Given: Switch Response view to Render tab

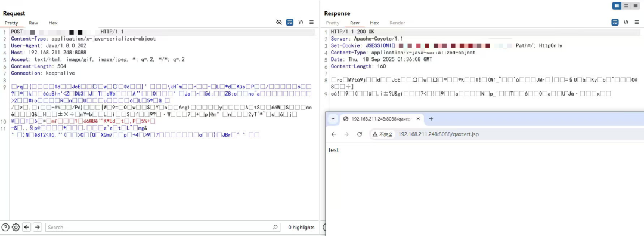Looking at the screenshot, I should pyautogui.click(x=397, y=23).
